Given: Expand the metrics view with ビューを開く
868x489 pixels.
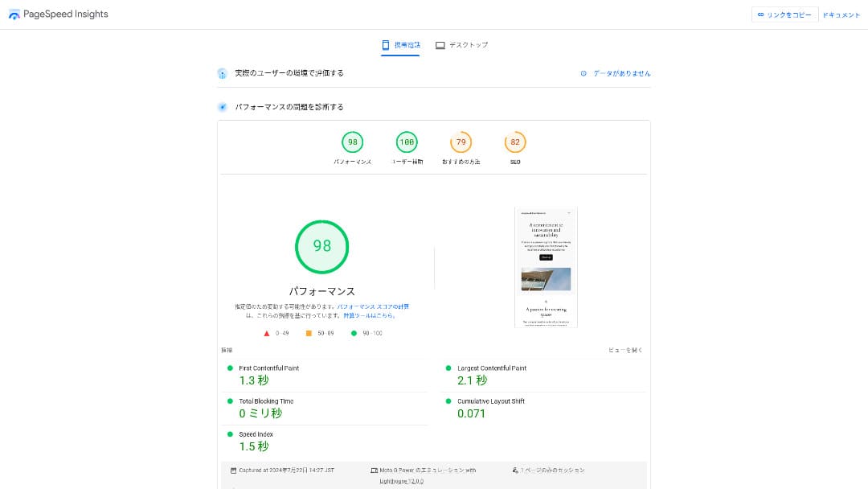Looking at the screenshot, I should 625,350.
